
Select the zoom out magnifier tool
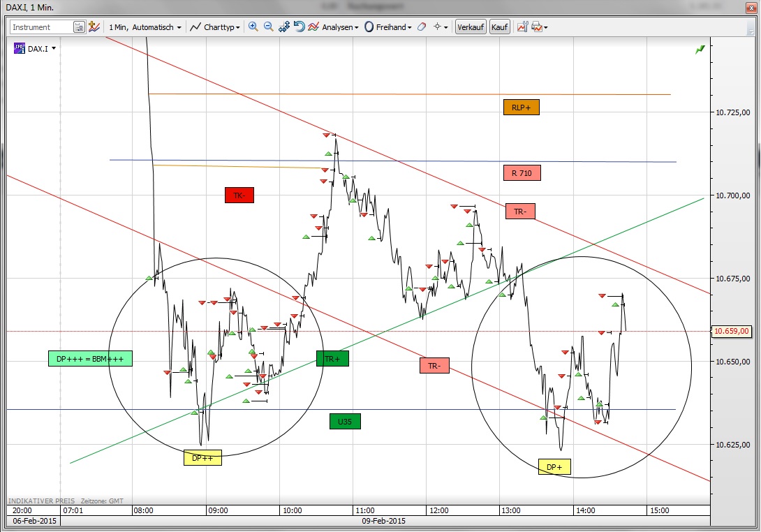pos(267,27)
